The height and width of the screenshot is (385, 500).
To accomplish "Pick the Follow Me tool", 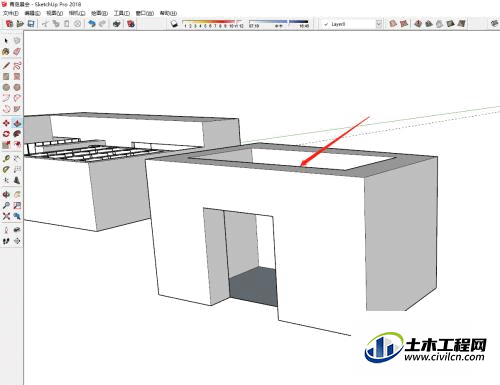I will coord(17,134).
